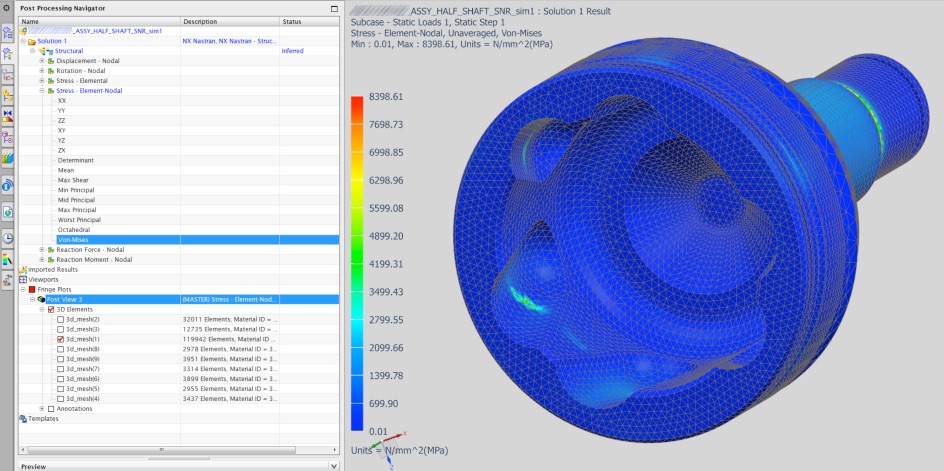Open the Web Browser page icon tab
The width and height of the screenshot is (944, 471).
(x=8, y=211)
